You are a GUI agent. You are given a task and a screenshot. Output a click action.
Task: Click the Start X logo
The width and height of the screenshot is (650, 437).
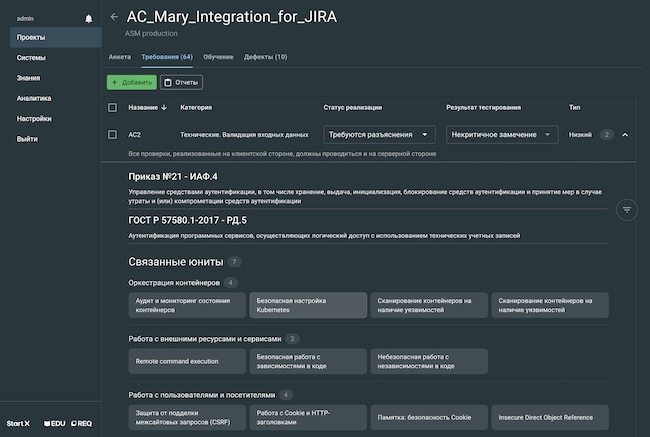[18, 423]
